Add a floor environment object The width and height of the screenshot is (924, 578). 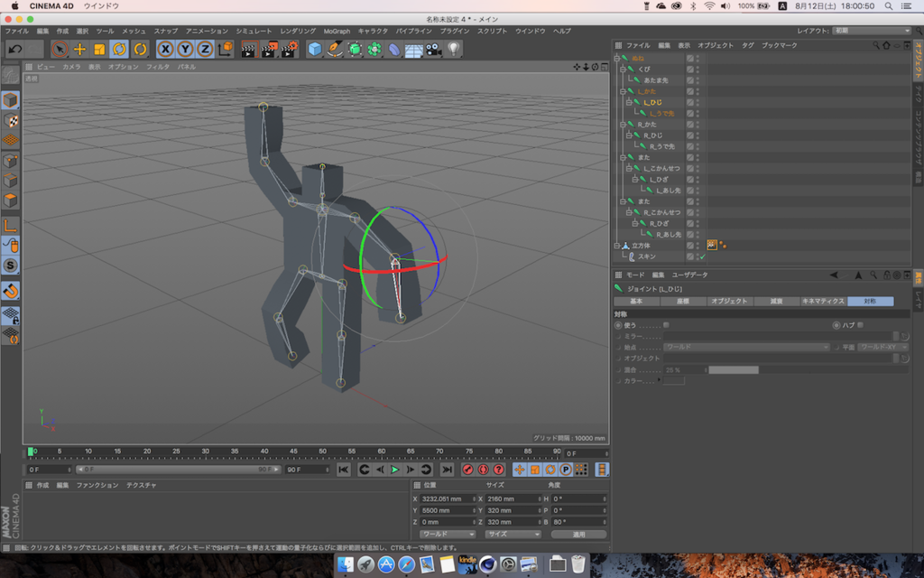coord(413,49)
